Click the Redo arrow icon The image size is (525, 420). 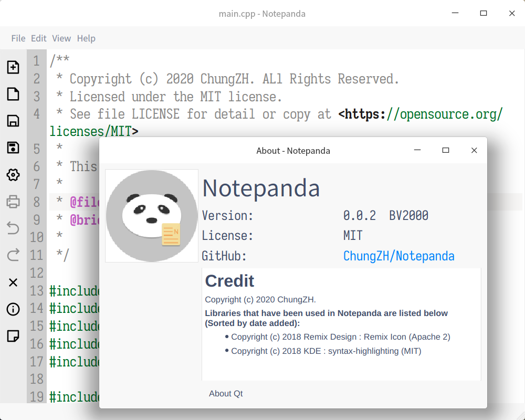13,256
